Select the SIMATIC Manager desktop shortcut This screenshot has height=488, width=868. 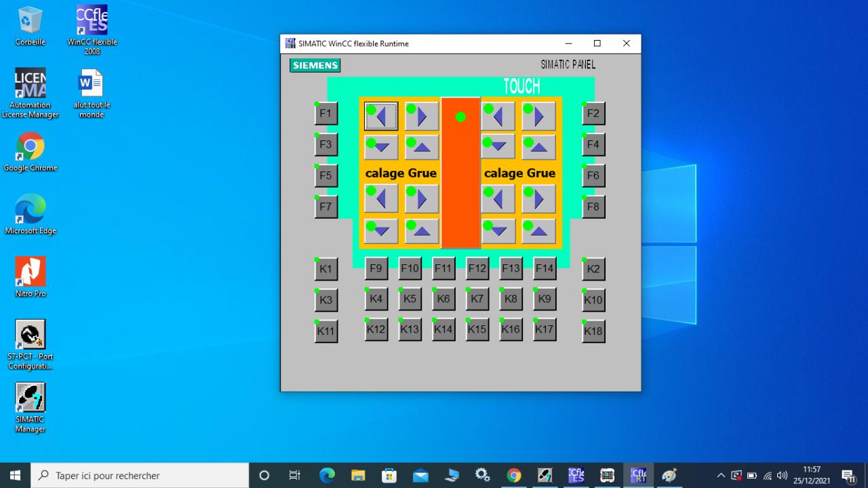tap(31, 408)
